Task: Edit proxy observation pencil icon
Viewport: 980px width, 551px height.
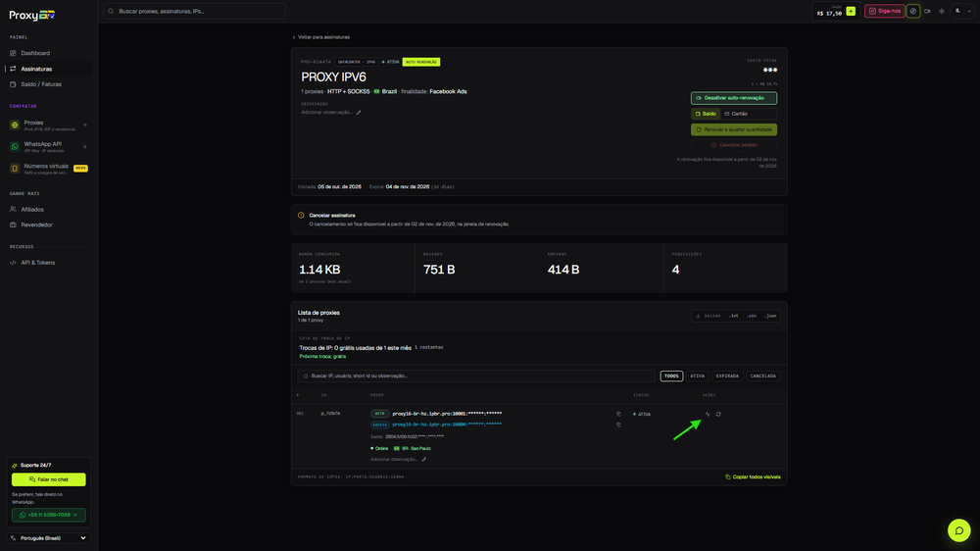Action: (x=423, y=460)
